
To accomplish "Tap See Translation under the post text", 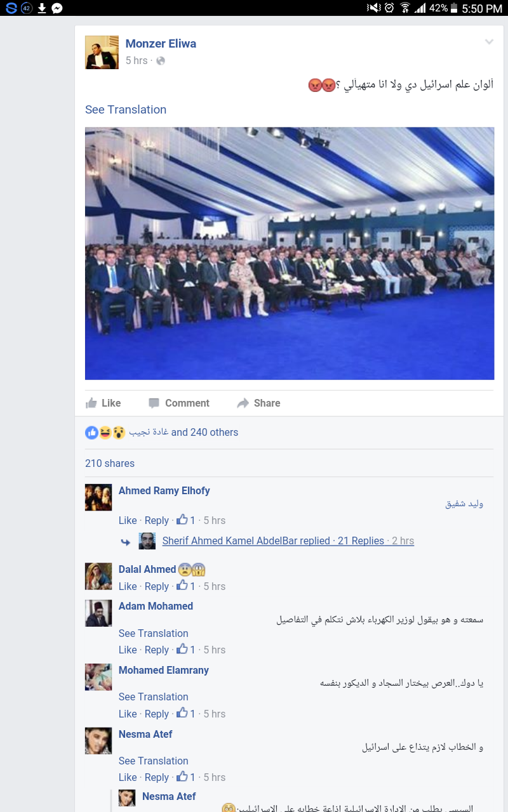I will point(126,110).
